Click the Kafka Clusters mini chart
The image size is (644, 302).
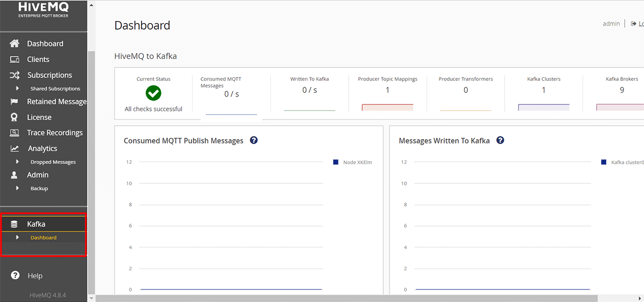point(544,108)
